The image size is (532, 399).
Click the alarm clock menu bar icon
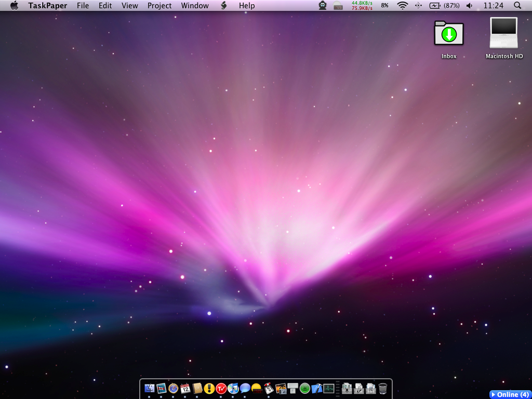[x=338, y=5]
